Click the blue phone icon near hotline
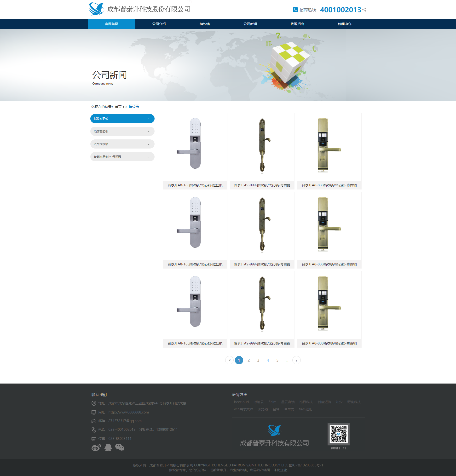Image resolution: width=456 pixels, height=476 pixels. tap(295, 10)
